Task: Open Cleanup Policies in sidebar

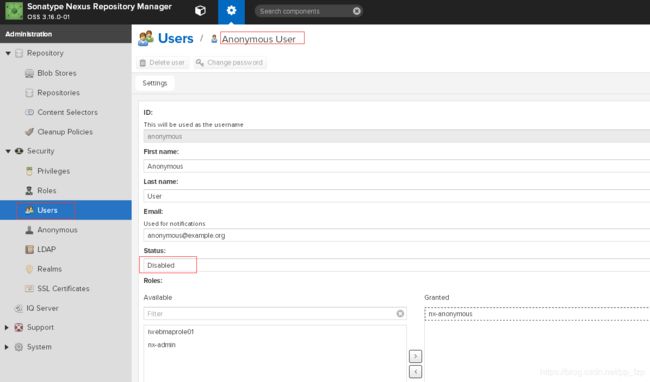Action: coord(66,132)
